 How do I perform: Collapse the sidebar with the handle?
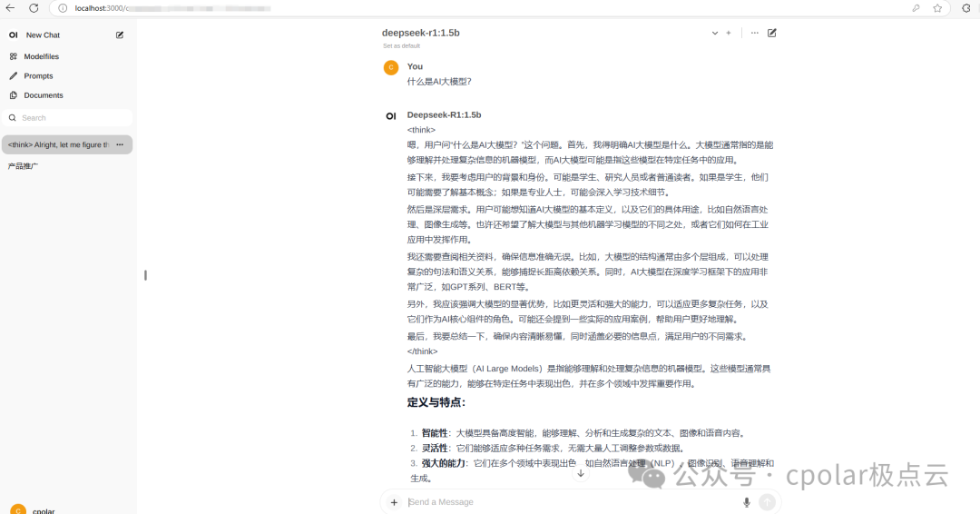(145, 275)
